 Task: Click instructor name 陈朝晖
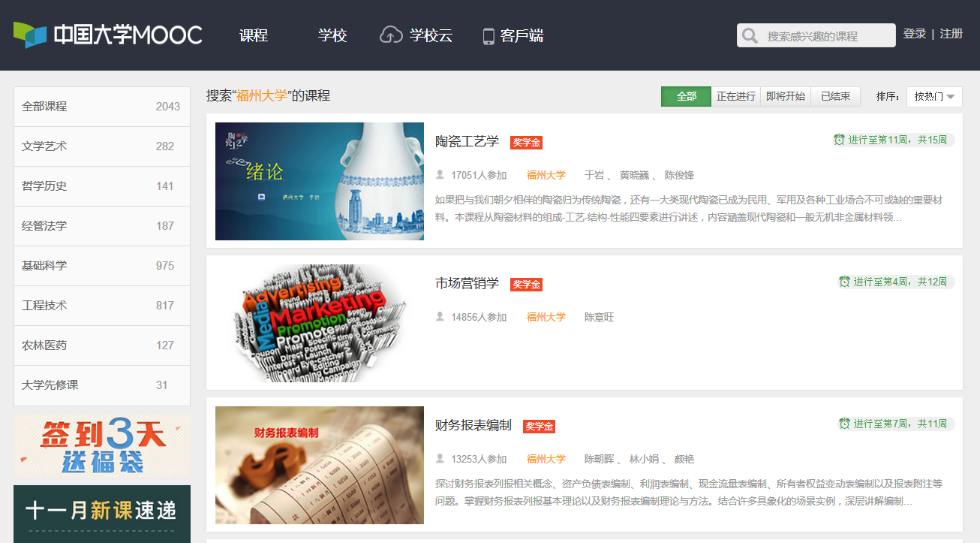(599, 459)
